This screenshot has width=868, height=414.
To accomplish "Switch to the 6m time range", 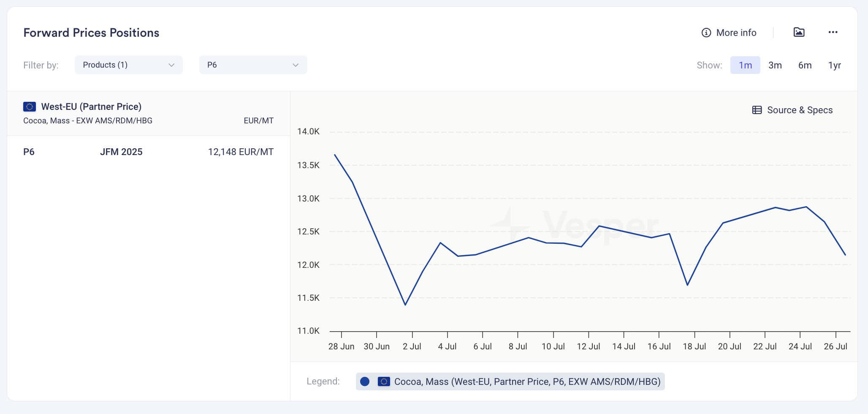I will pos(805,65).
